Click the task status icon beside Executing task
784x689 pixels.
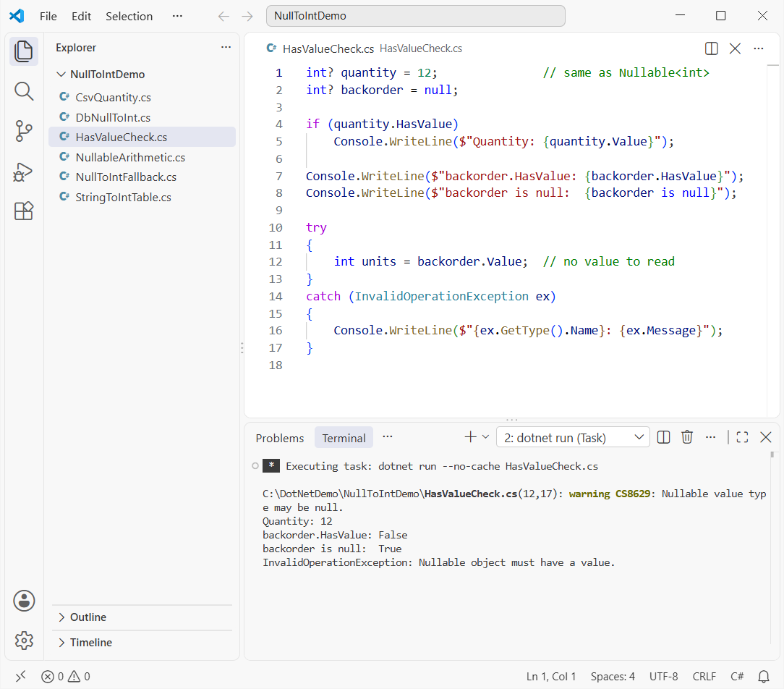[x=255, y=466]
